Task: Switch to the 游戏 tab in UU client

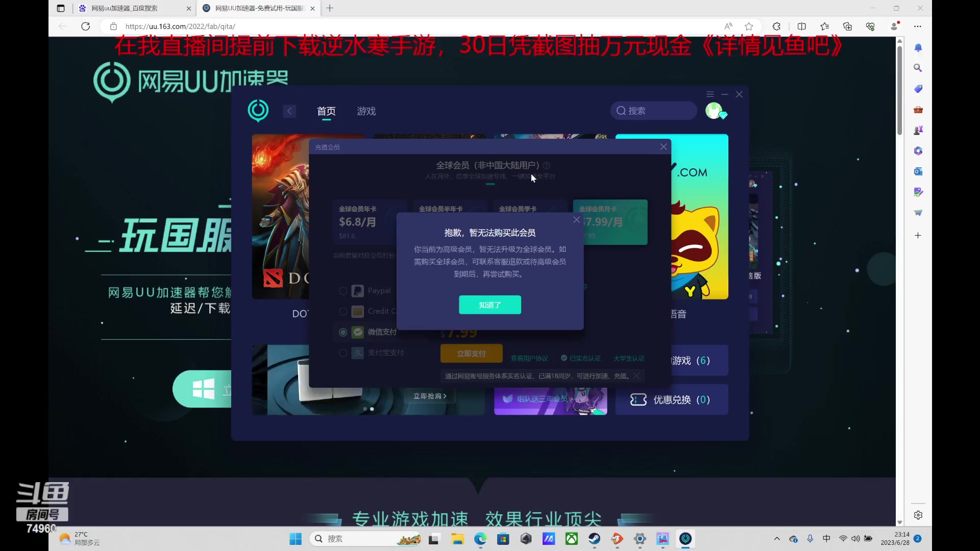Action: point(366,111)
